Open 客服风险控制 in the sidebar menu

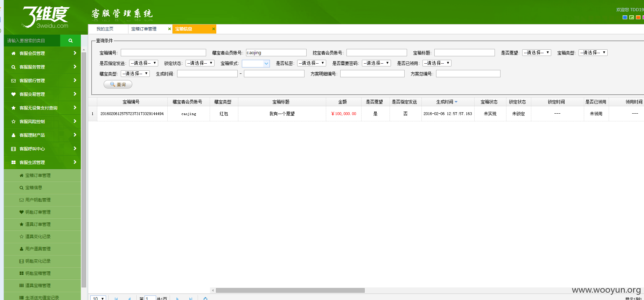pos(42,121)
